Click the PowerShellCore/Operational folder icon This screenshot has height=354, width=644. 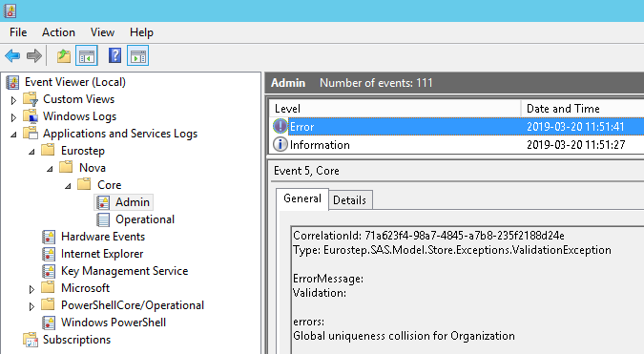coord(48,304)
